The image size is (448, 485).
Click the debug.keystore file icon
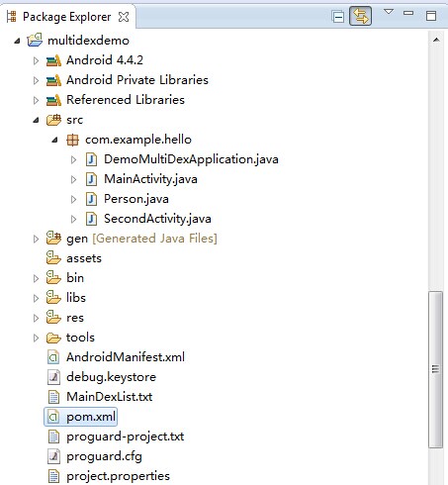[x=53, y=377]
